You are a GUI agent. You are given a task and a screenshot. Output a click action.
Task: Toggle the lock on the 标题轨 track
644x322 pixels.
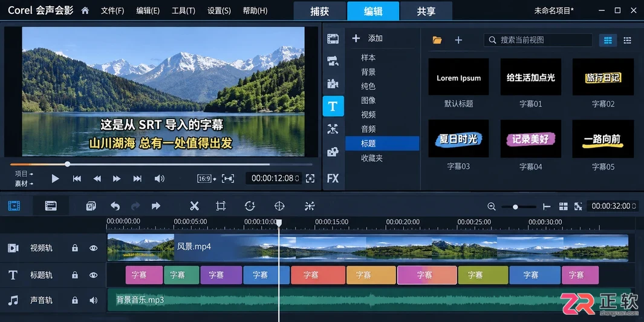tap(75, 275)
